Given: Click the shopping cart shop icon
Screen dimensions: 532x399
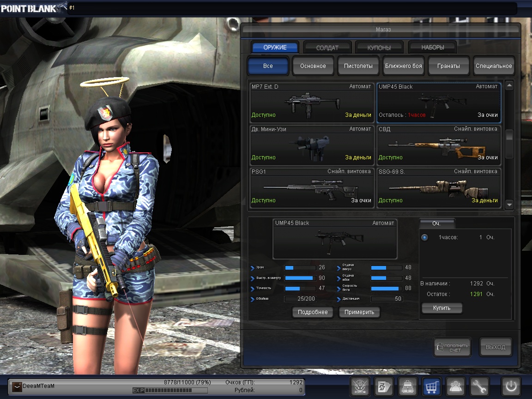Looking at the screenshot, I should tap(432, 386).
